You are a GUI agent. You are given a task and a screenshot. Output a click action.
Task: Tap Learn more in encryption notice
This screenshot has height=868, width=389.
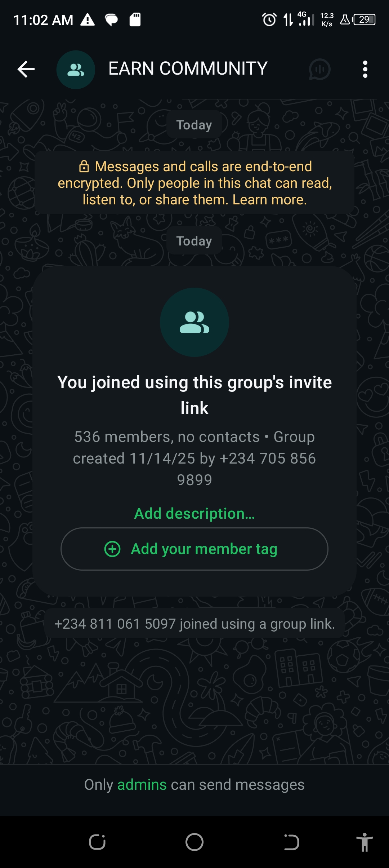(269, 200)
